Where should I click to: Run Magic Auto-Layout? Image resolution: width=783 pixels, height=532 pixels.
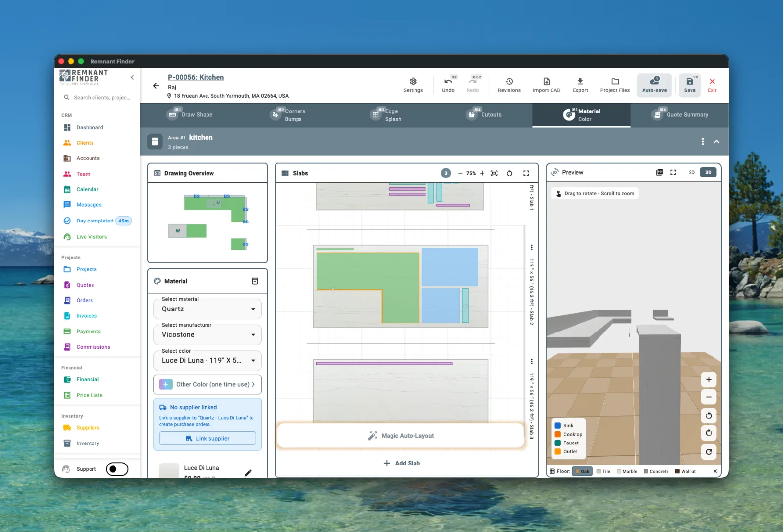tap(401, 436)
